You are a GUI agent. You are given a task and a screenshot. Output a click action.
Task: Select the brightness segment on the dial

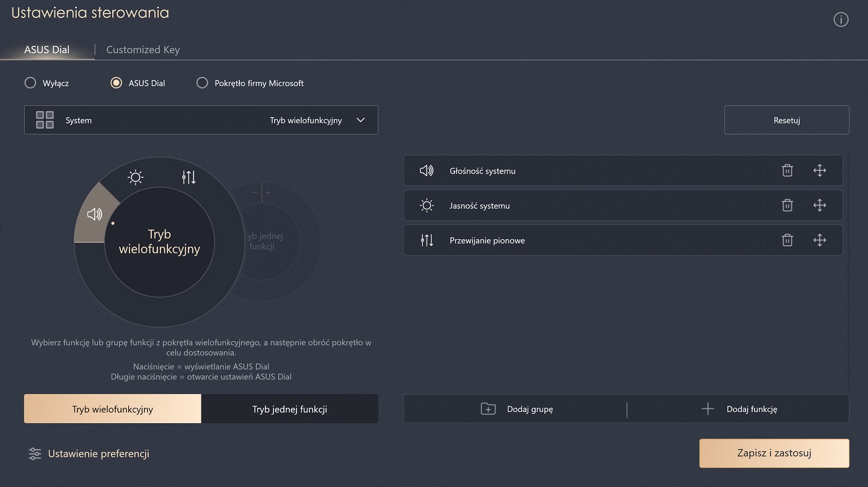(x=135, y=178)
